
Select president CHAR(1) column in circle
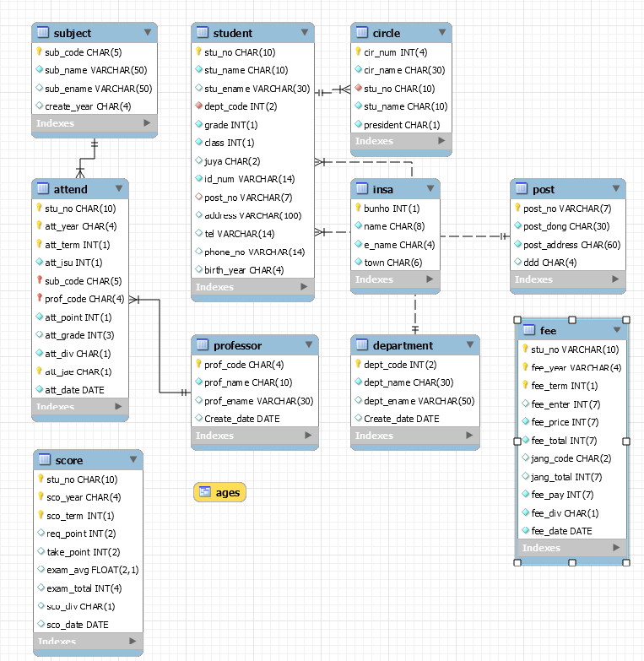(x=401, y=125)
